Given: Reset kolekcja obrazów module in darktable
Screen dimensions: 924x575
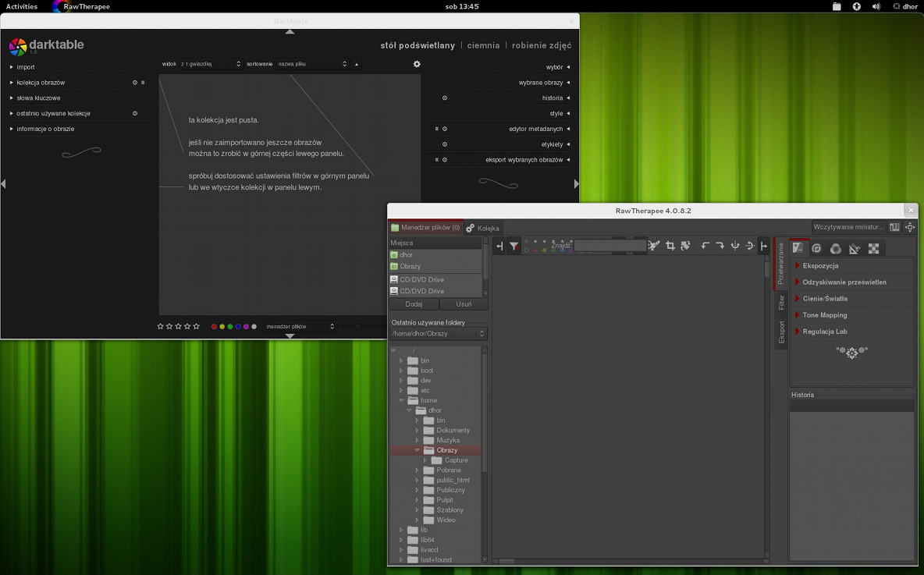Looking at the screenshot, I should coord(135,83).
